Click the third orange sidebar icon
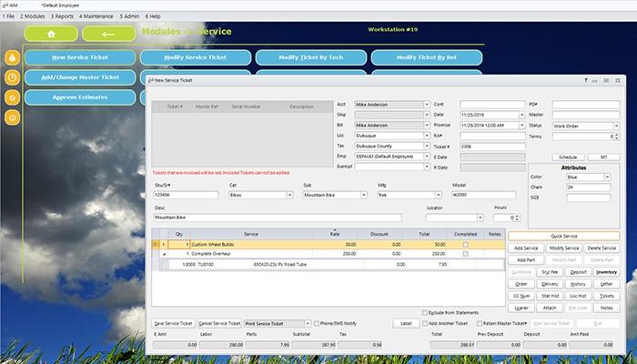Screen dimensions: 637x364 click(12, 97)
